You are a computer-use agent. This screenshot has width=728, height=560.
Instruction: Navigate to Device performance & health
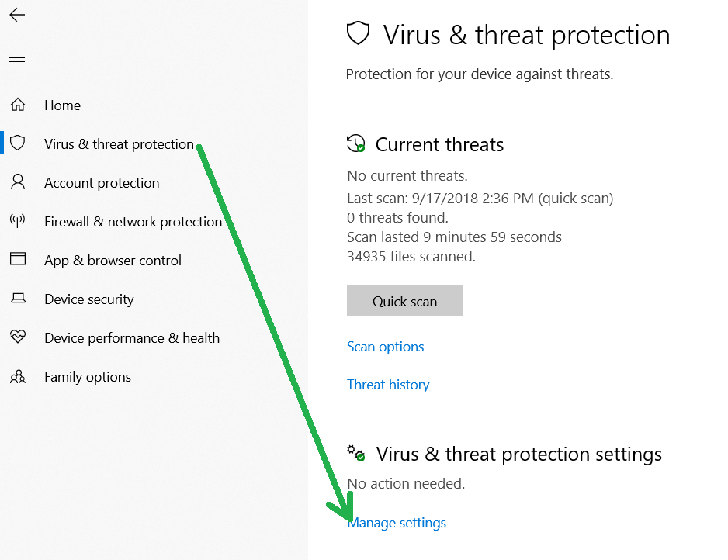[x=130, y=337]
